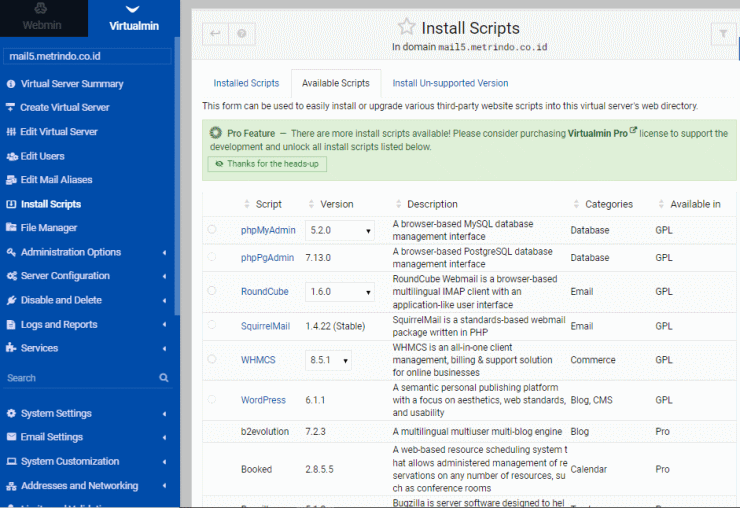
Task: Click the Administration Options key icon
Action: (x=11, y=252)
